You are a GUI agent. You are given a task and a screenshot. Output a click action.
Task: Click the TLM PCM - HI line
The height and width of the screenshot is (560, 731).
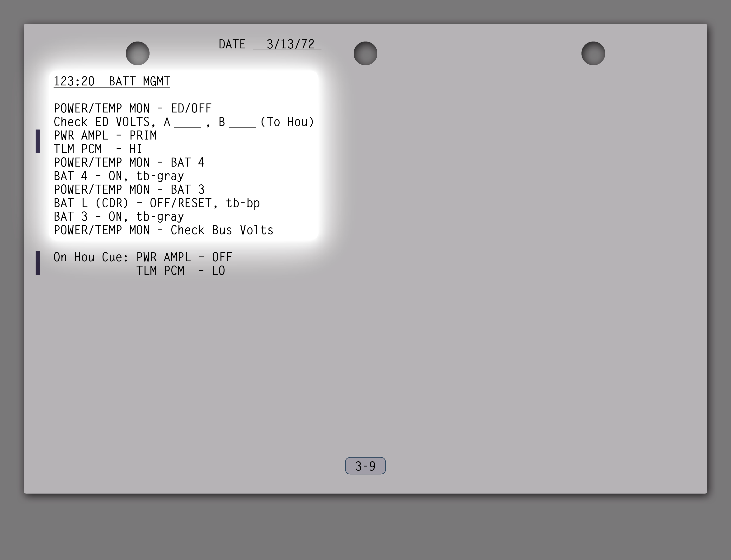coord(98,149)
